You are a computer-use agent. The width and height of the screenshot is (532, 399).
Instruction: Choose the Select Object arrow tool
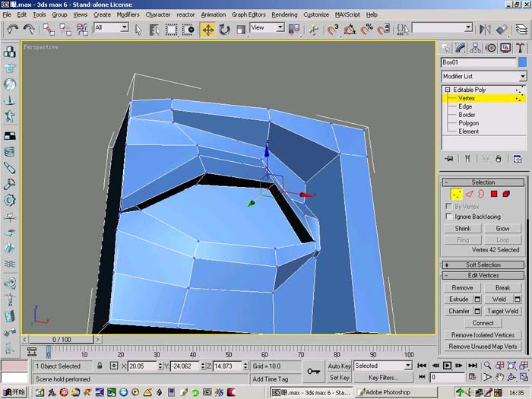tap(138, 30)
